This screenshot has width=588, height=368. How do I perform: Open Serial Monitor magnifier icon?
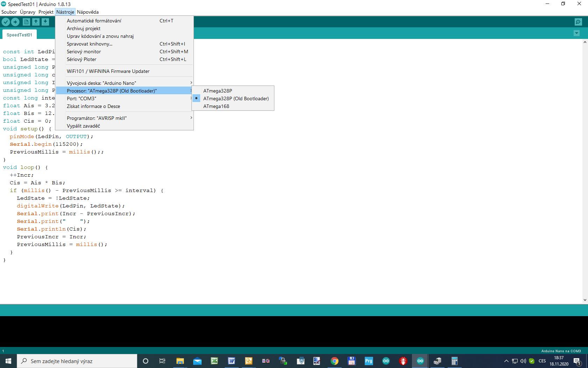coord(578,22)
